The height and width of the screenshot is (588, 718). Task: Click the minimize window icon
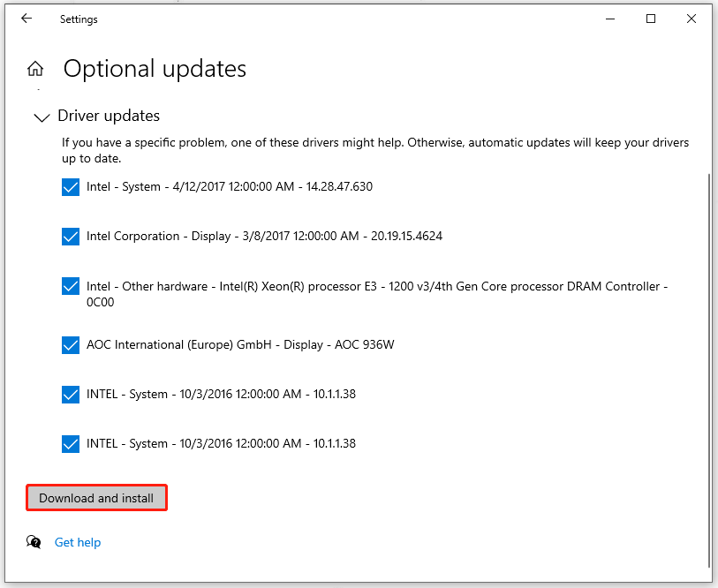tap(610, 19)
